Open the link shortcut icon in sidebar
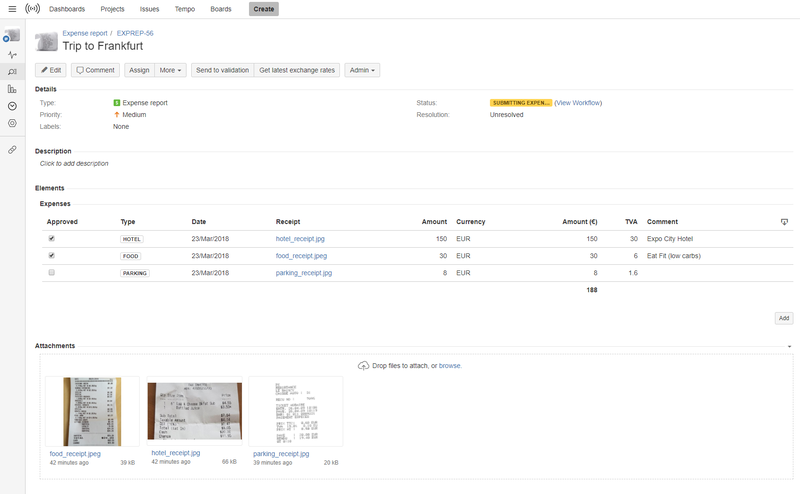 tap(12, 149)
